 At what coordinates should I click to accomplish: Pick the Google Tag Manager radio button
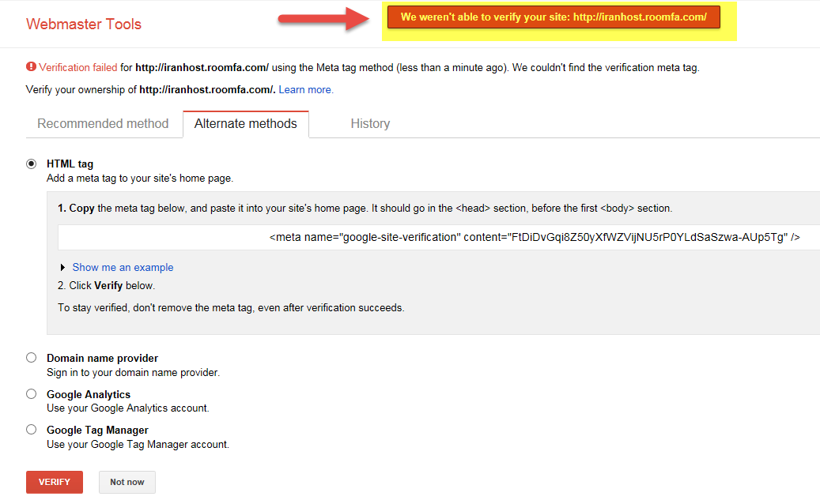pos(32,430)
